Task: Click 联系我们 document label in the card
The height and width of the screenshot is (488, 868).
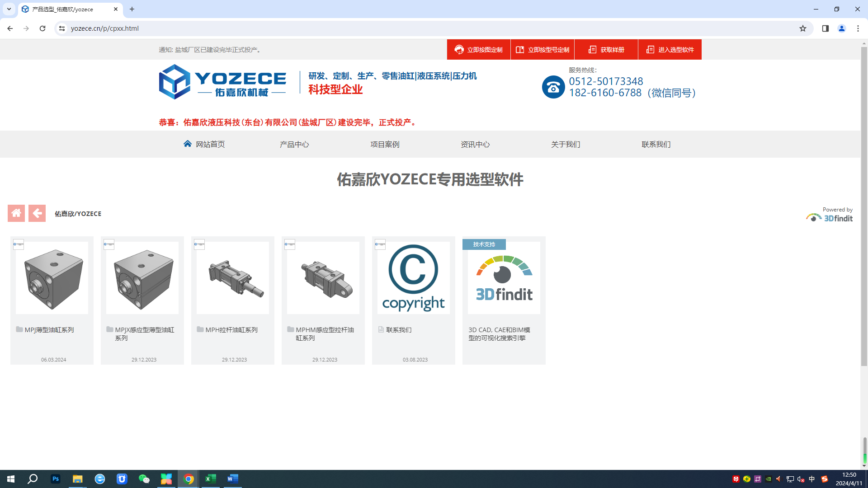Action: click(399, 330)
